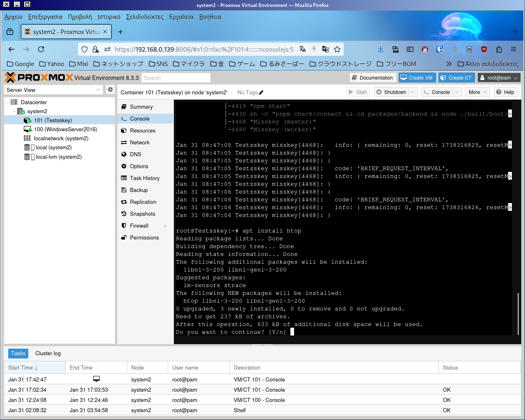Click the shield tracking protection icon
The width and height of the screenshot is (525, 420).
[84, 49]
